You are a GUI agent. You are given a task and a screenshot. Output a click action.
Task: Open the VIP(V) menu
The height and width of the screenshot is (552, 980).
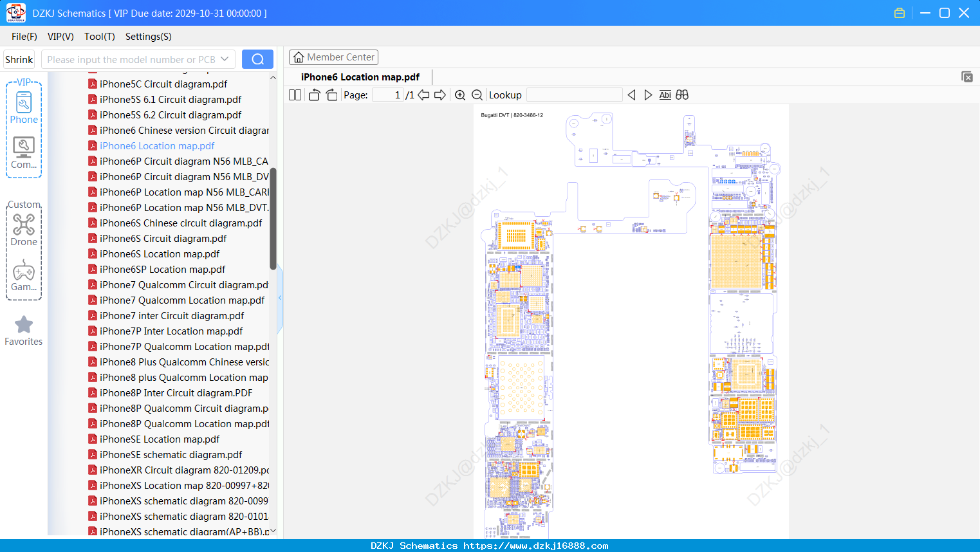(60, 37)
